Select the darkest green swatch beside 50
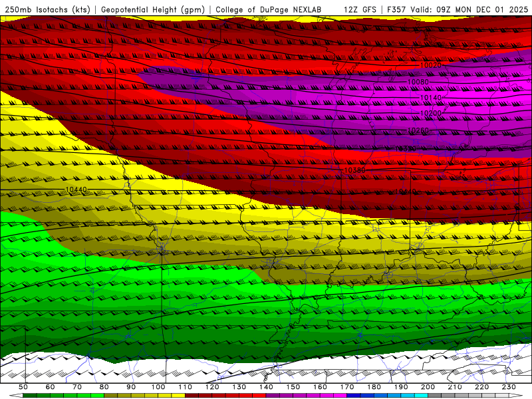532x399 pixels. point(29,396)
